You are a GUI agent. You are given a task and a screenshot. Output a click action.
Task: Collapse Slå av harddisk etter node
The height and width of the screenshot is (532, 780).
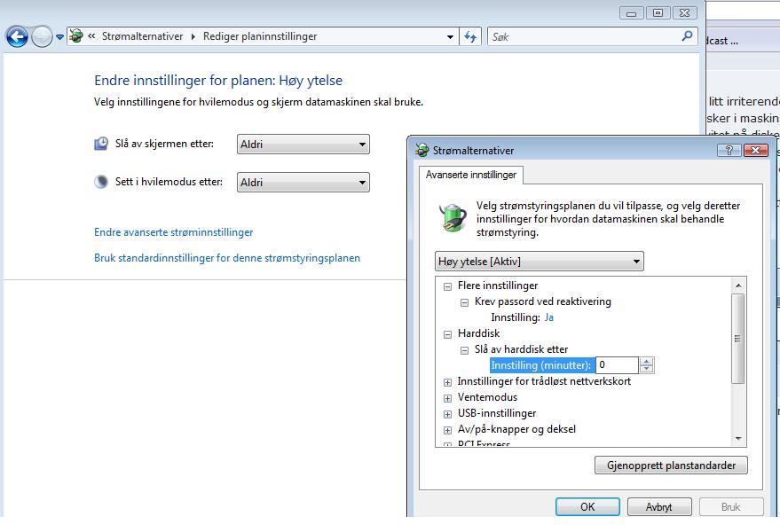click(x=465, y=350)
